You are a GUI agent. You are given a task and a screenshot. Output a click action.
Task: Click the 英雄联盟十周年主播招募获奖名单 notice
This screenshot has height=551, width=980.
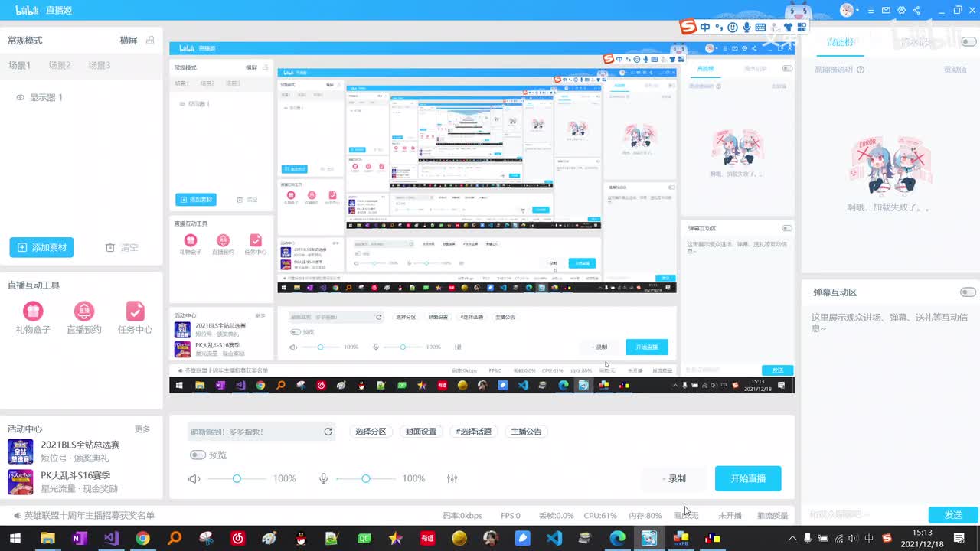coord(89,516)
